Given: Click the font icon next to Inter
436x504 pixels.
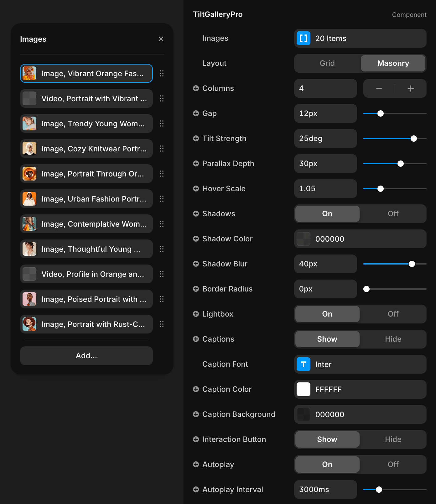Looking at the screenshot, I should 303,364.
